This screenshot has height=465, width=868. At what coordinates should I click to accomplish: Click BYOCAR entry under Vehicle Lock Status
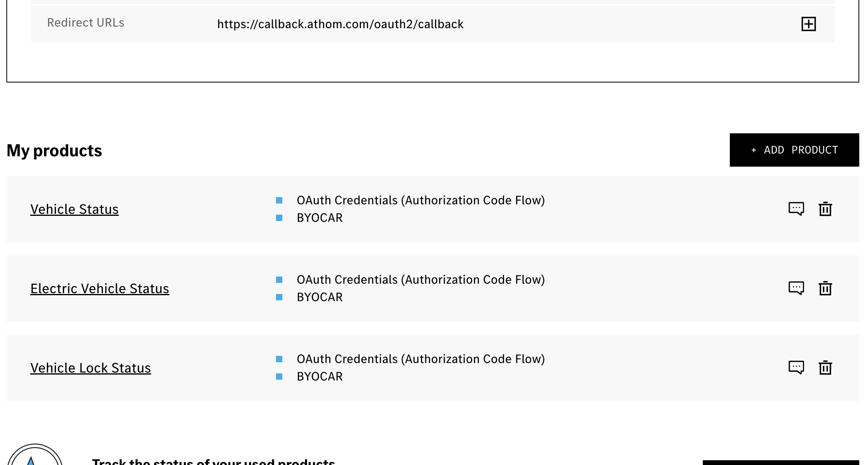pos(320,377)
